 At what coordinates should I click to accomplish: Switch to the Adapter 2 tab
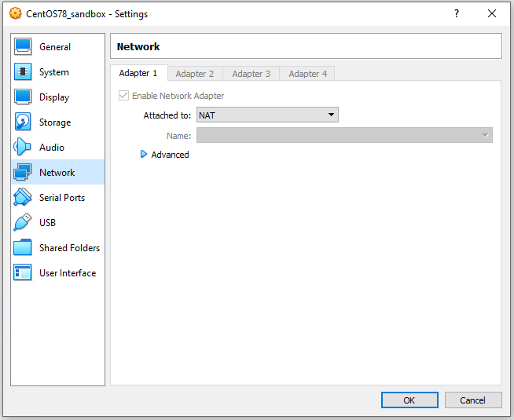[195, 74]
